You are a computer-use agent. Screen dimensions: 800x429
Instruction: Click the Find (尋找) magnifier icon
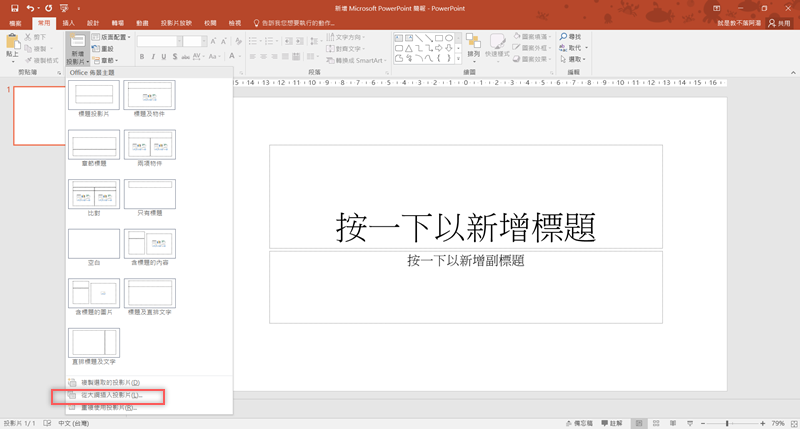564,37
